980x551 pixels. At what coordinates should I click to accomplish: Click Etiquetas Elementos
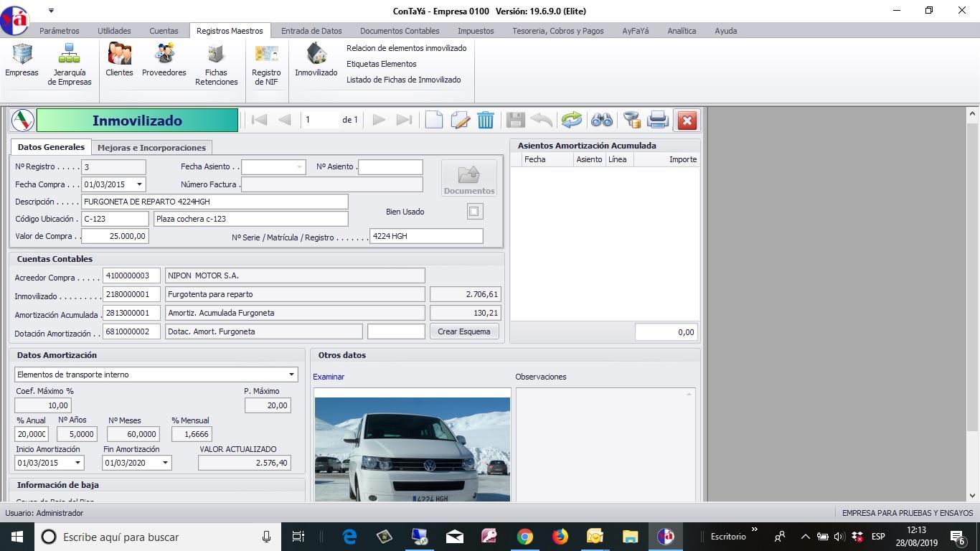point(381,64)
